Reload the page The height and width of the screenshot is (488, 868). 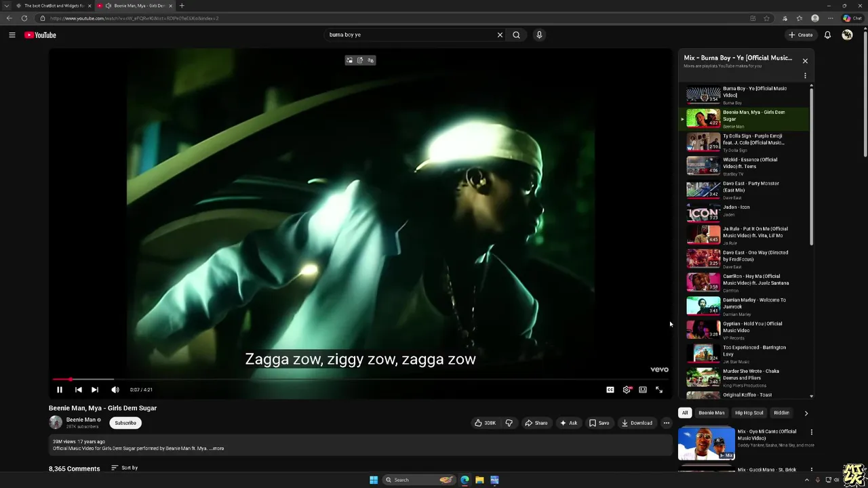pos(24,18)
